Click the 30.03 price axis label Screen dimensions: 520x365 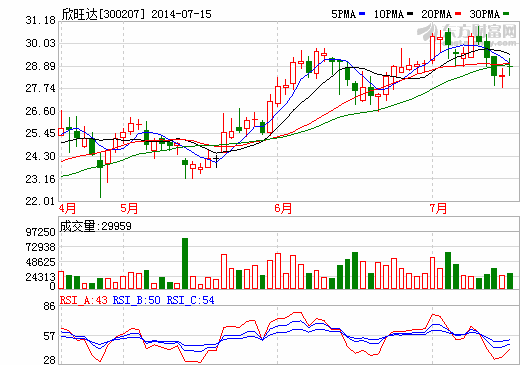click(40, 43)
